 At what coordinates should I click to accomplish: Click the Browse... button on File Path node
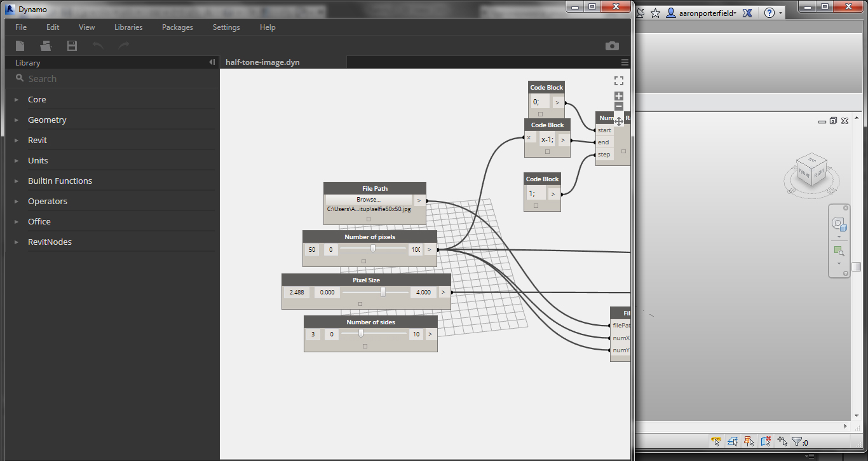pos(369,200)
